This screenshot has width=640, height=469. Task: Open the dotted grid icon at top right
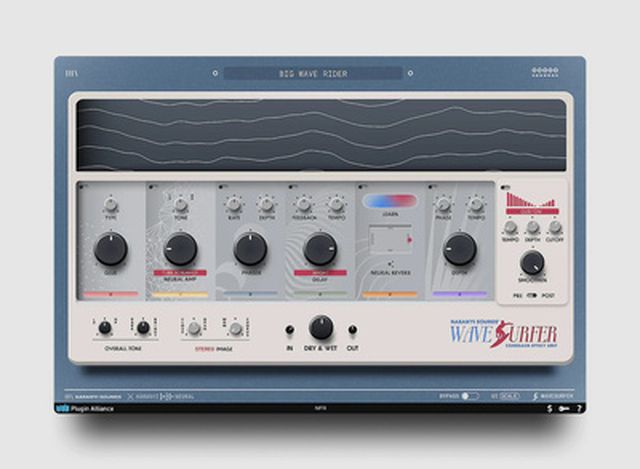tap(545, 72)
